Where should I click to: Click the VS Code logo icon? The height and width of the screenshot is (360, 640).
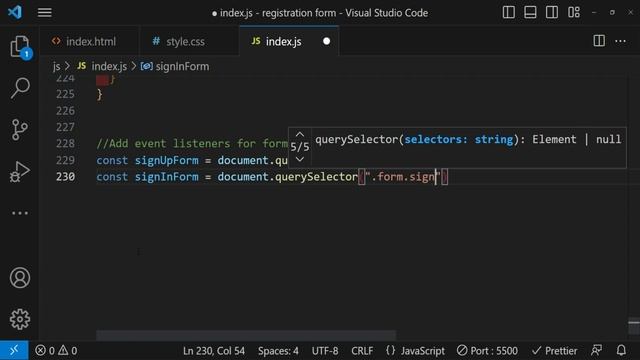coord(15,12)
